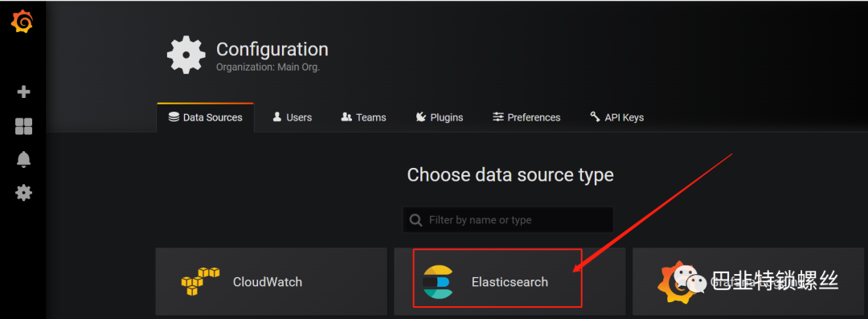The image size is (868, 319).
Task: Click the Grafana logo on third data source card
Action: 677,282
